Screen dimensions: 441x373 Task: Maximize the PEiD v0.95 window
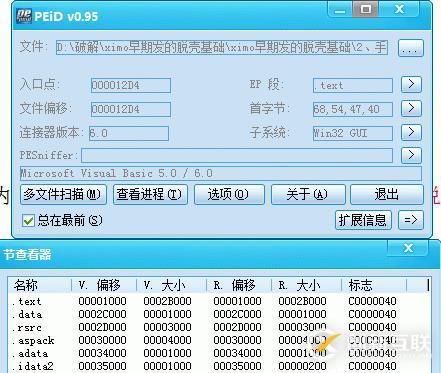[366, 9]
